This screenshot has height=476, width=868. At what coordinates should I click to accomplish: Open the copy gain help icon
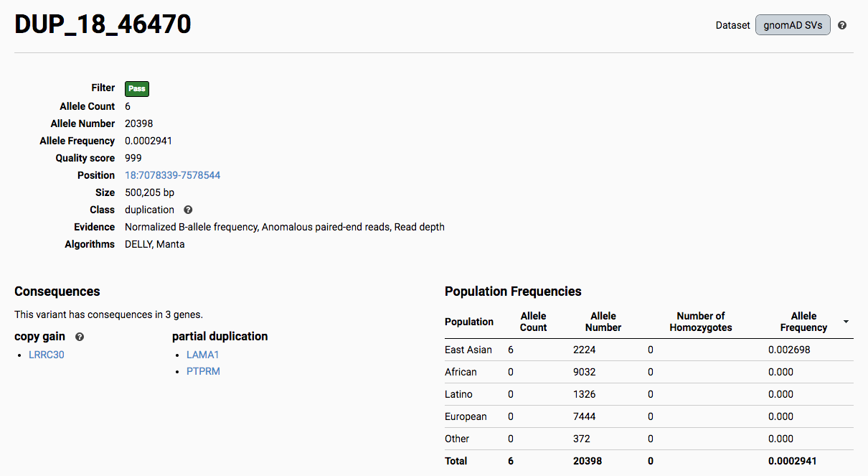coord(80,337)
